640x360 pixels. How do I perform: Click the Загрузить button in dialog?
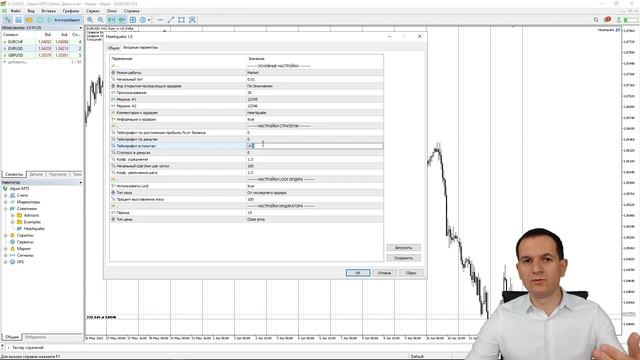tap(403, 248)
